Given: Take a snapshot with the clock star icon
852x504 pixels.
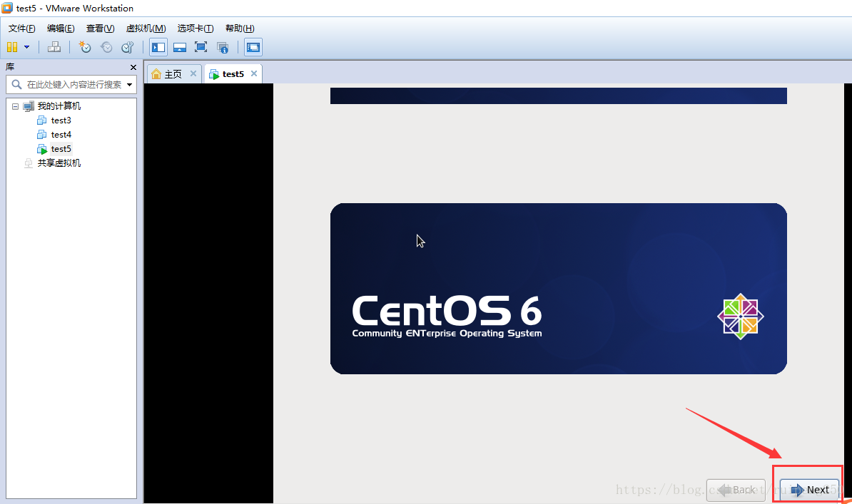Looking at the screenshot, I should [x=85, y=47].
